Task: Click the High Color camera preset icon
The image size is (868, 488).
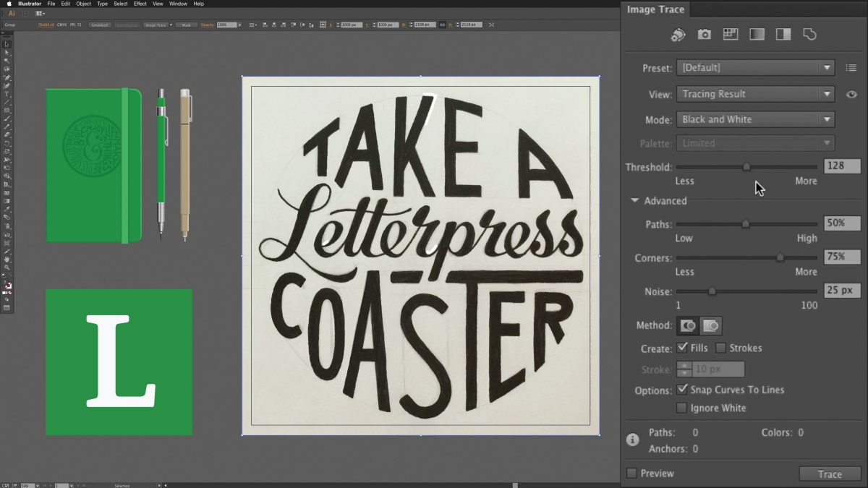Action: tap(704, 34)
